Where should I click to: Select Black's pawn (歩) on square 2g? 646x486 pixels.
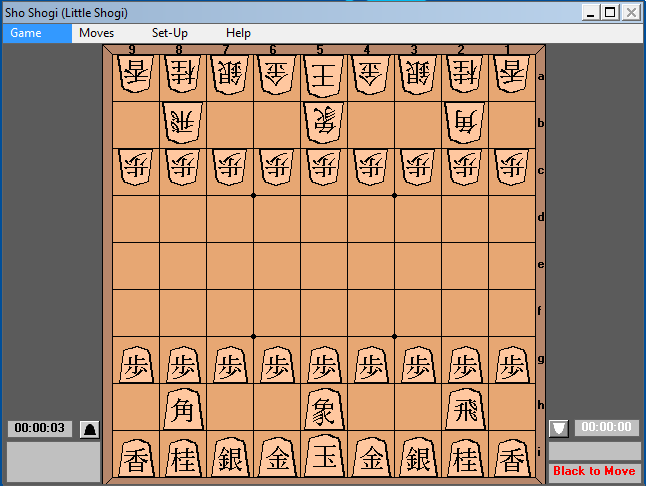[x=465, y=364]
